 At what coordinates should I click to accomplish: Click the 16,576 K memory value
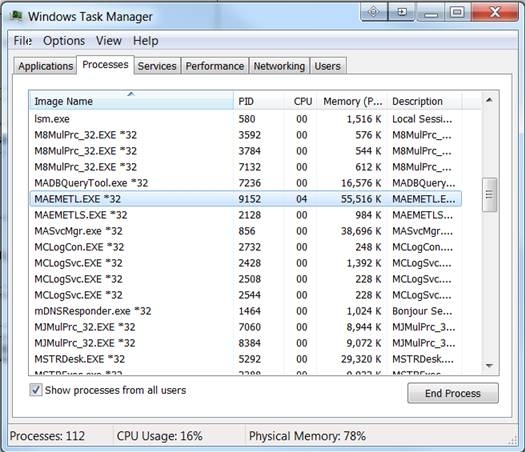pos(361,183)
